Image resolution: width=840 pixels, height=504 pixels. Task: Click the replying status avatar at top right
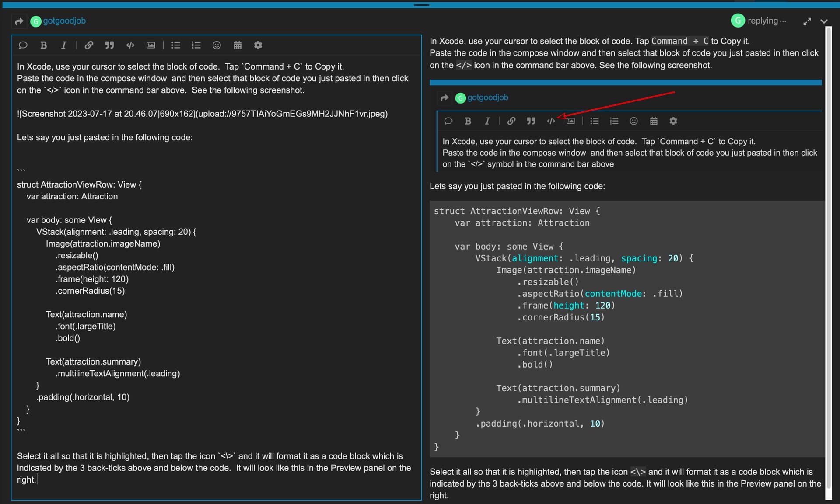(x=738, y=21)
